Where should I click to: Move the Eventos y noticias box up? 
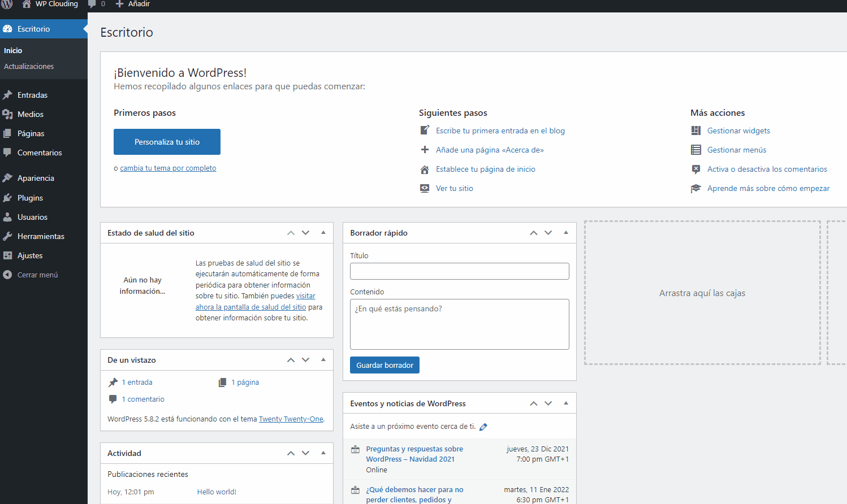[x=533, y=403]
